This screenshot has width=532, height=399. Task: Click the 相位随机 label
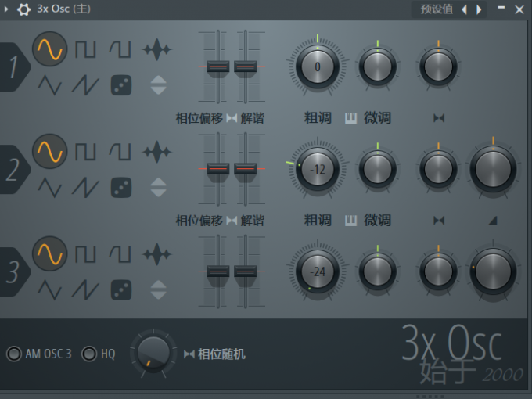pos(221,354)
